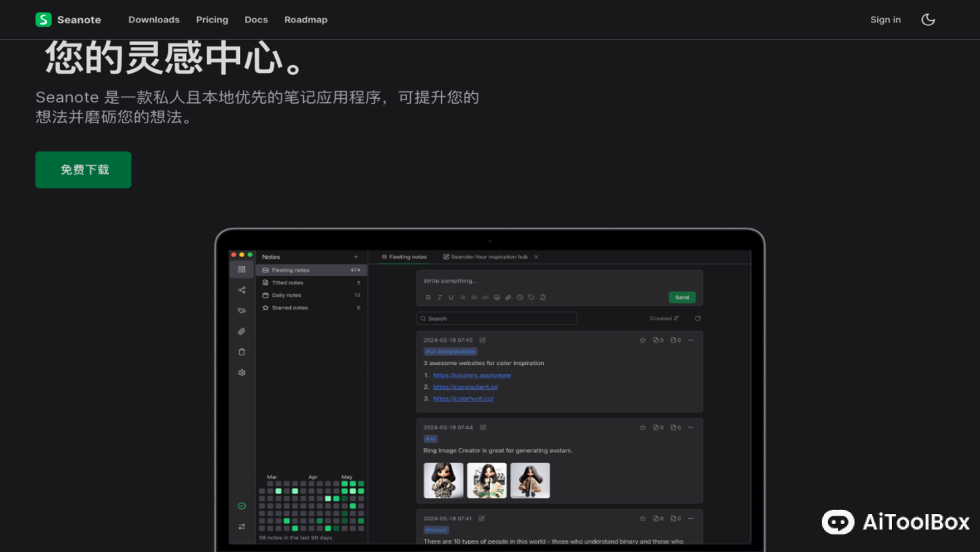Open the dashboard grid icon in sidebar
Image resolution: width=980 pixels, height=552 pixels.
[241, 268]
